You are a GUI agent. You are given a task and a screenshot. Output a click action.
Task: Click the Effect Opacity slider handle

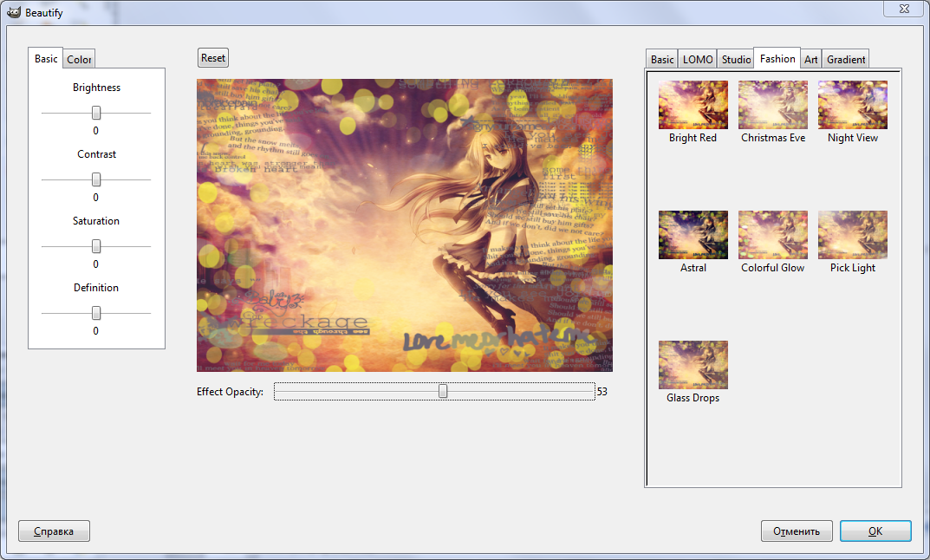coord(443,391)
